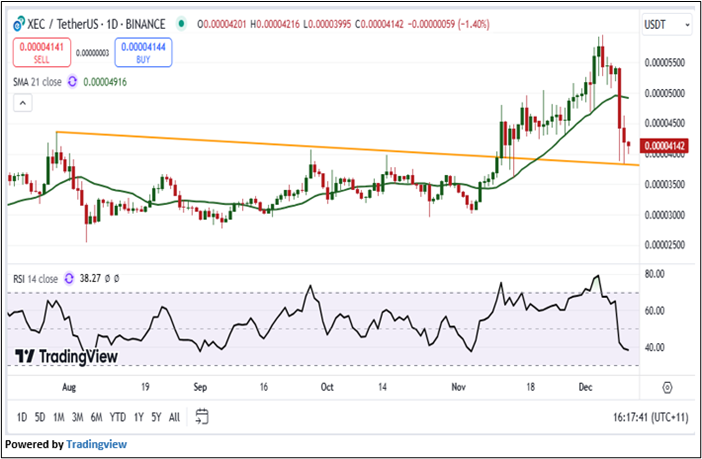This screenshot has width=702, height=459.
Task: Click the 0.00003000 price axis label
Action: 665,215
